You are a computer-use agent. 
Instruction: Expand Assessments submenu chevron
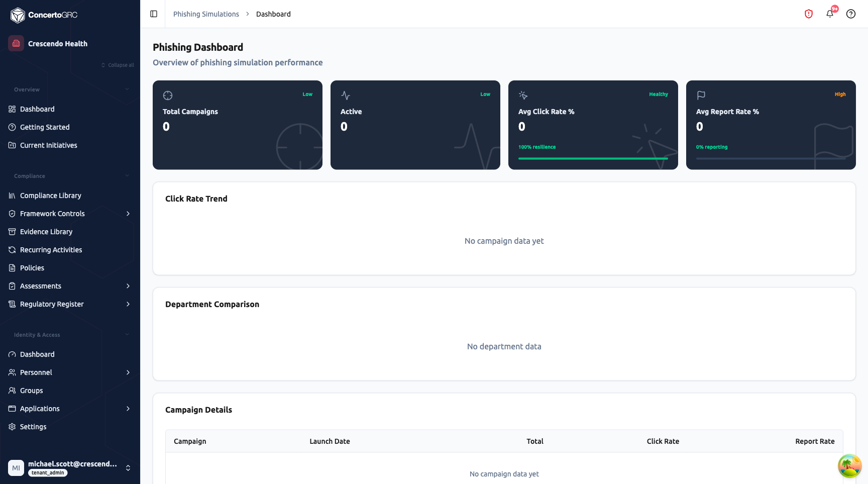click(128, 286)
